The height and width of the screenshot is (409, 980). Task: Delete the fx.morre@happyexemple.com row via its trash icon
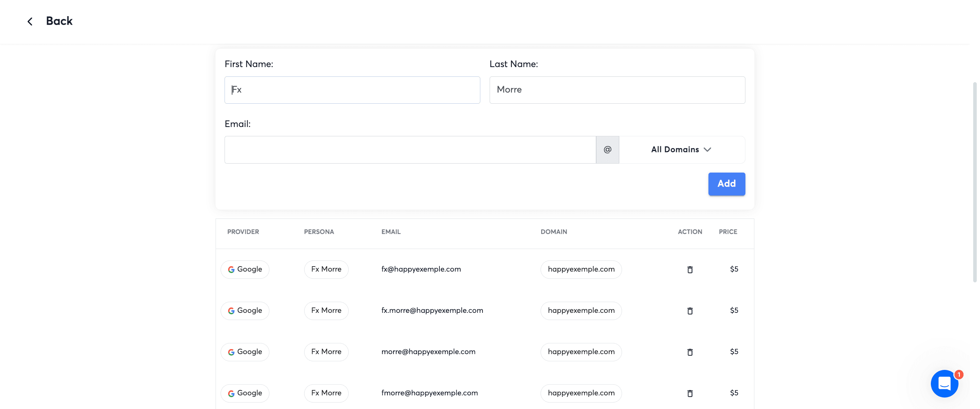690,310
